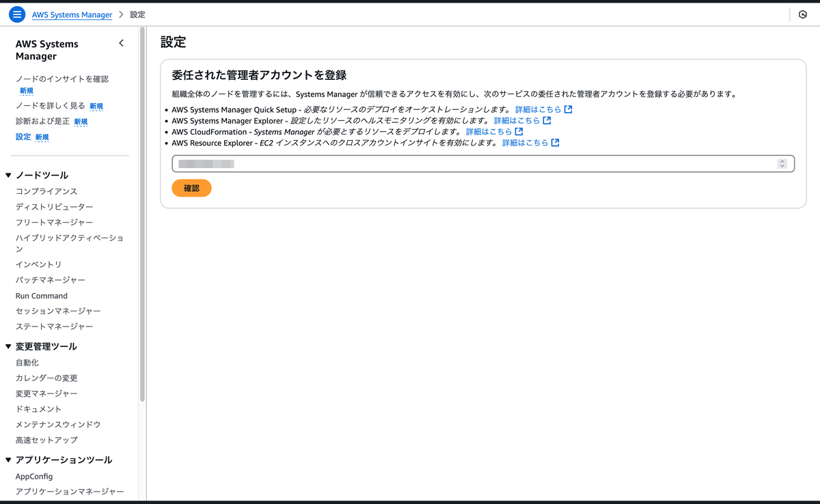Open ステートマネージャー
This screenshot has height=504, width=820.
click(55, 327)
